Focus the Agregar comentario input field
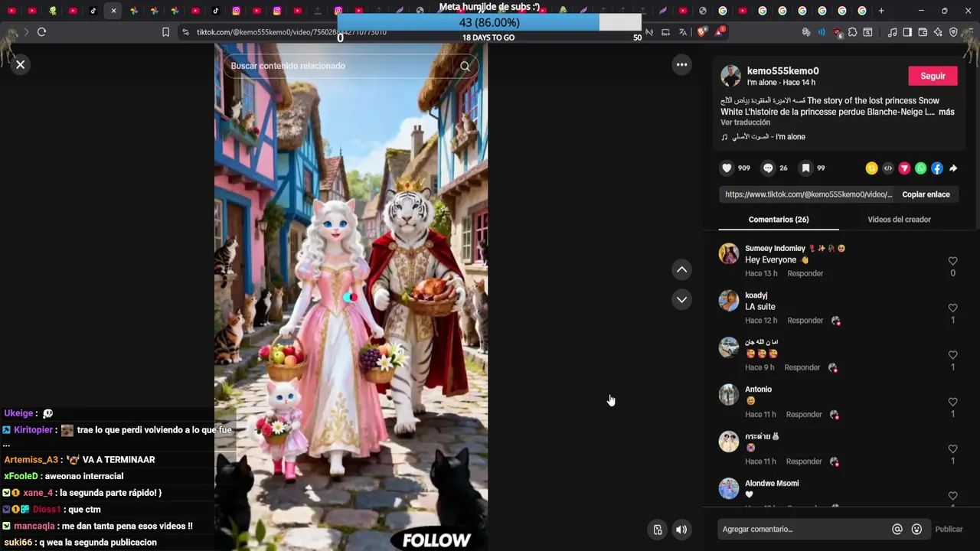The width and height of the screenshot is (980, 551). (x=804, y=530)
